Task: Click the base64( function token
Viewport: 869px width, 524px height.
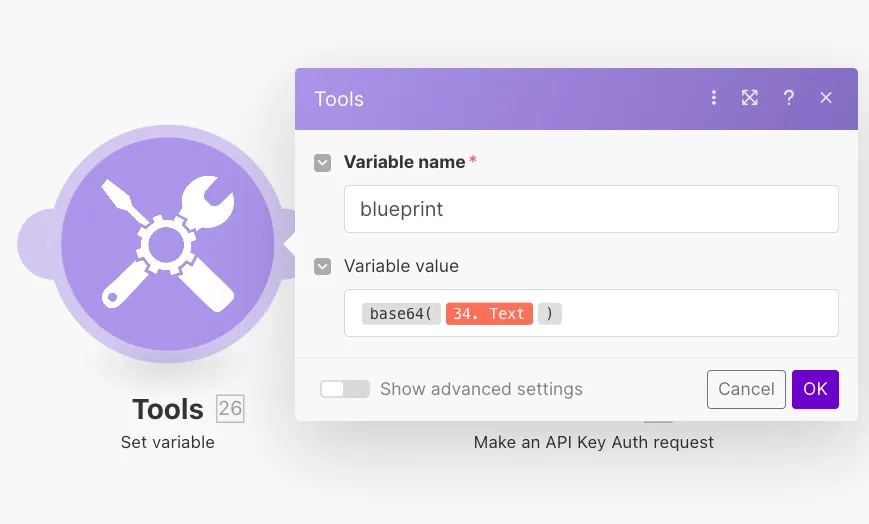Action: [x=401, y=314]
